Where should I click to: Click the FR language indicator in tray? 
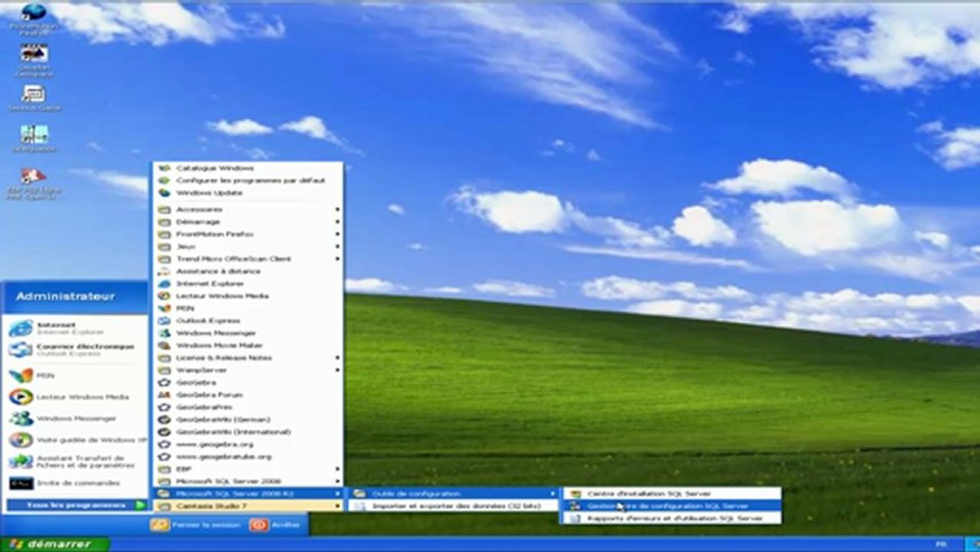tap(941, 544)
